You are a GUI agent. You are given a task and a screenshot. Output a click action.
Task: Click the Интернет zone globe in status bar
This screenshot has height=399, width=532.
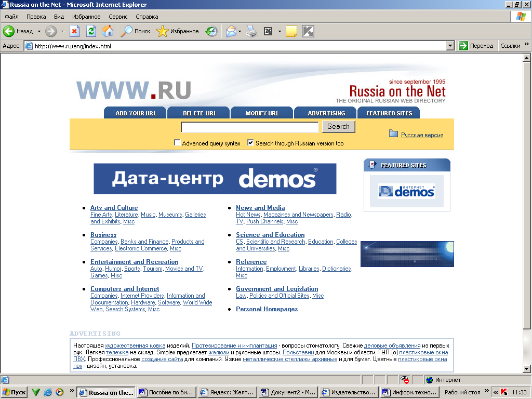pyautogui.click(x=430, y=380)
